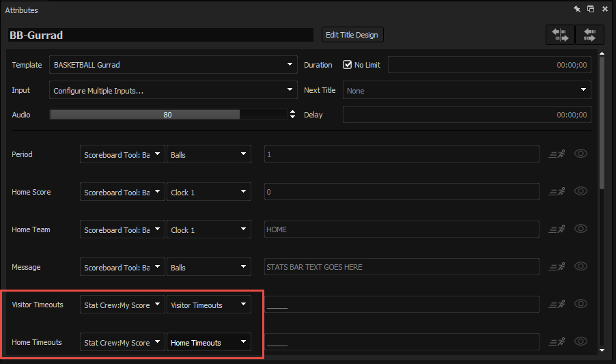Open the Stat Crew source dropdown for Visitor Timeouts
This screenshot has width=616, height=364.
[122, 305]
